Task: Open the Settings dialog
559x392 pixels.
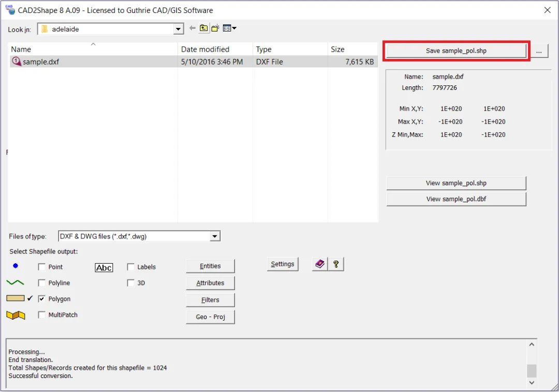Action: click(283, 264)
